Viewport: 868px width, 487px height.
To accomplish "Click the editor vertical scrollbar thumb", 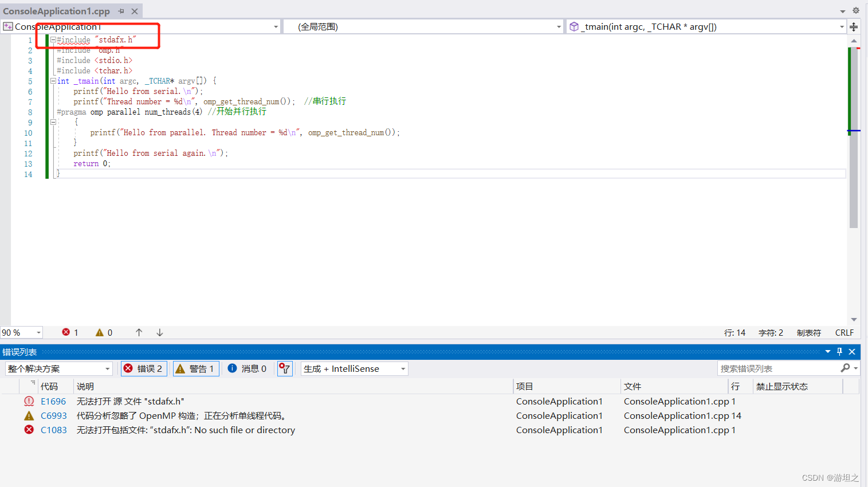I will tap(854, 138).
